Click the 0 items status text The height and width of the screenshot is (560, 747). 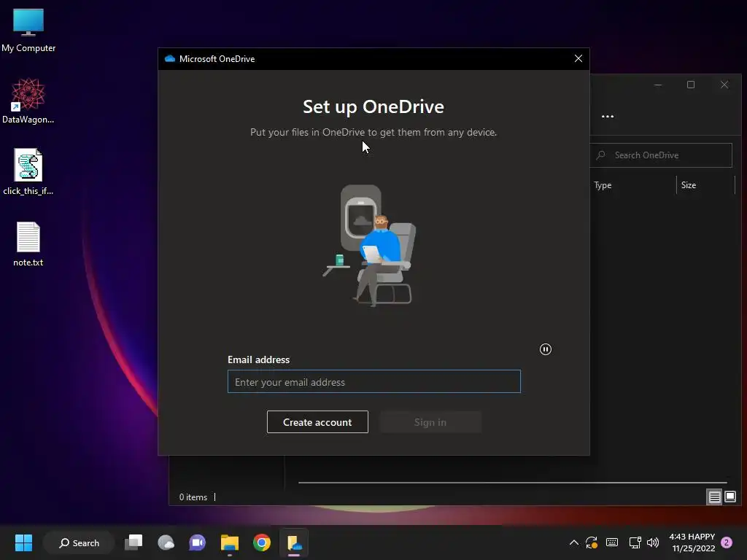(193, 497)
